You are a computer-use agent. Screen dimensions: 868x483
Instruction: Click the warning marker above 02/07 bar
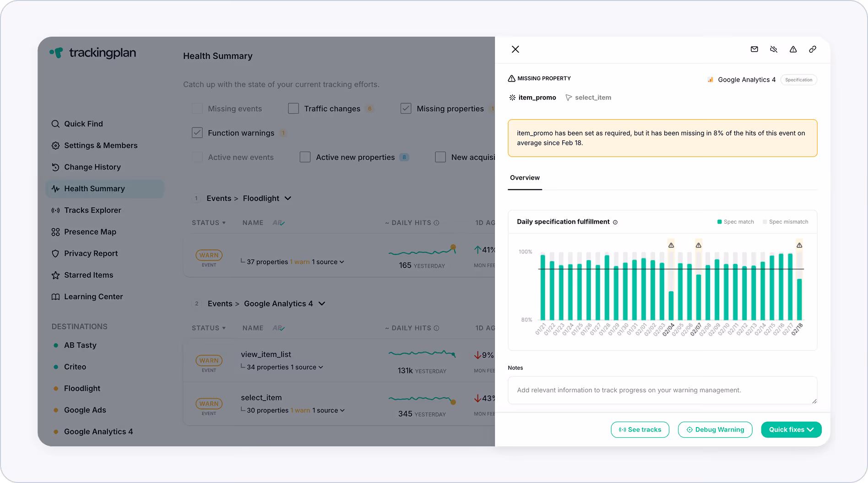(699, 245)
